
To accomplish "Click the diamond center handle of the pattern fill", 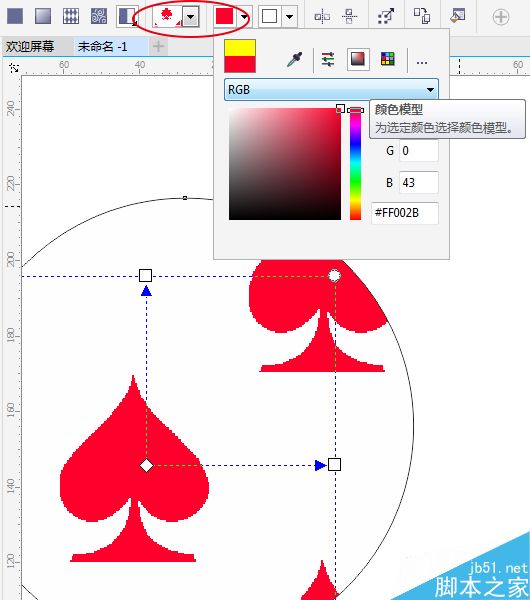I will [146, 466].
